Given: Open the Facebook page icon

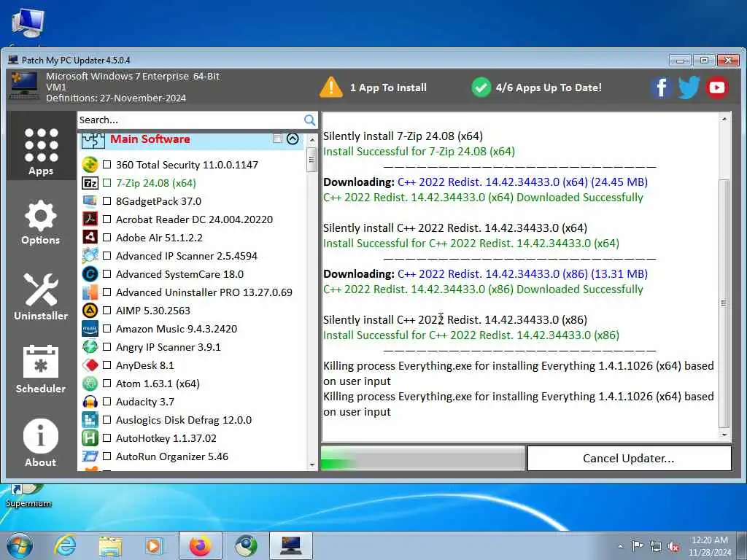Looking at the screenshot, I should pyautogui.click(x=661, y=87).
